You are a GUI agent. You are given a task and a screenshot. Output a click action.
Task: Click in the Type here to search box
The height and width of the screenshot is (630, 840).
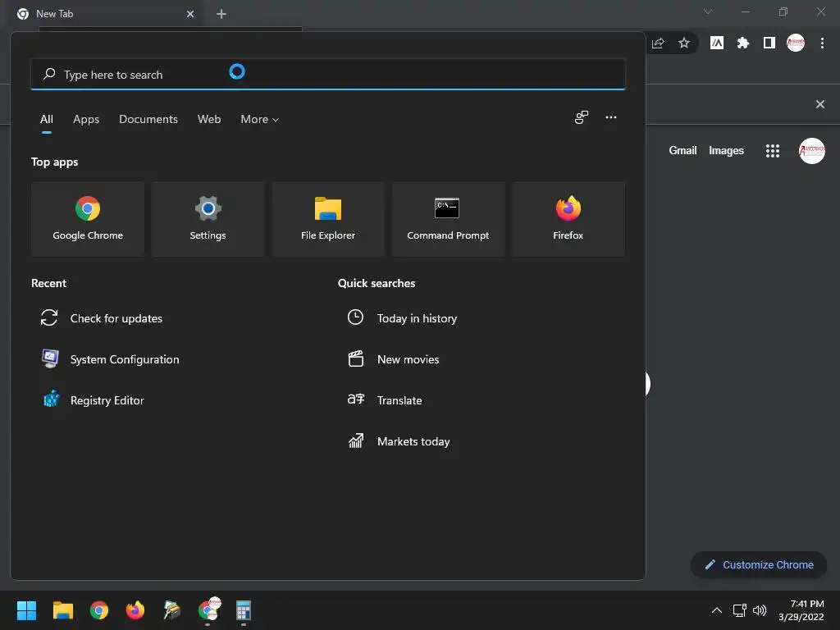coord(328,75)
